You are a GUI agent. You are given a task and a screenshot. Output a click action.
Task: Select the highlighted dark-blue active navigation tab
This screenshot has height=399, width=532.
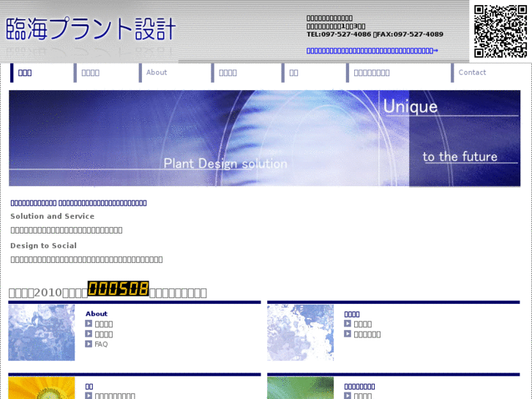[25, 72]
